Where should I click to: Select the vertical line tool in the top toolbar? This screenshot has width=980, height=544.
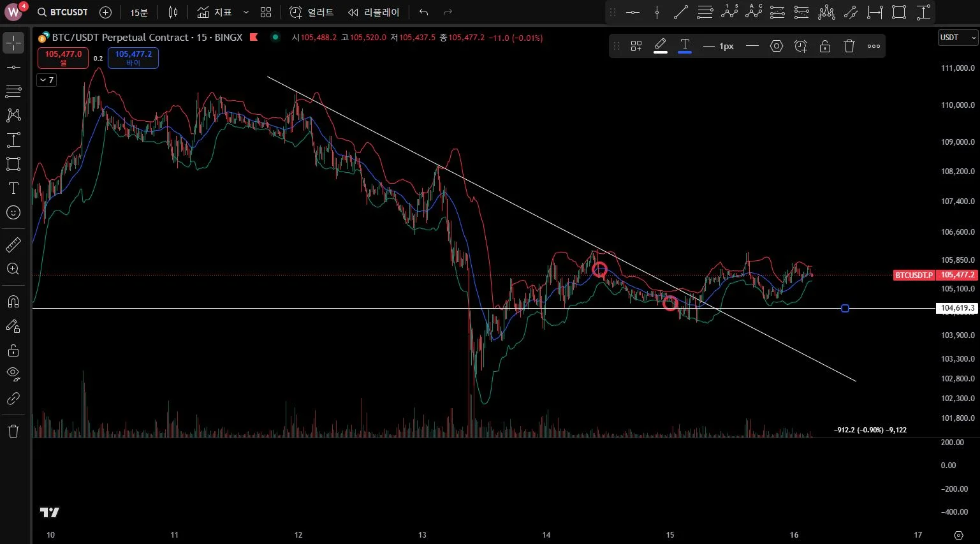coord(657,12)
